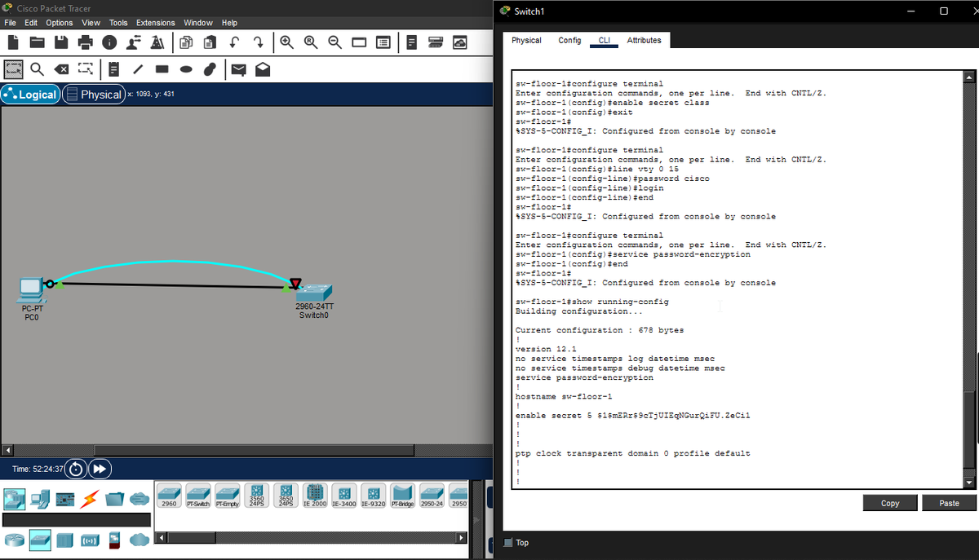
Task: Select the Connections lightning category
Action: pyautogui.click(x=90, y=497)
